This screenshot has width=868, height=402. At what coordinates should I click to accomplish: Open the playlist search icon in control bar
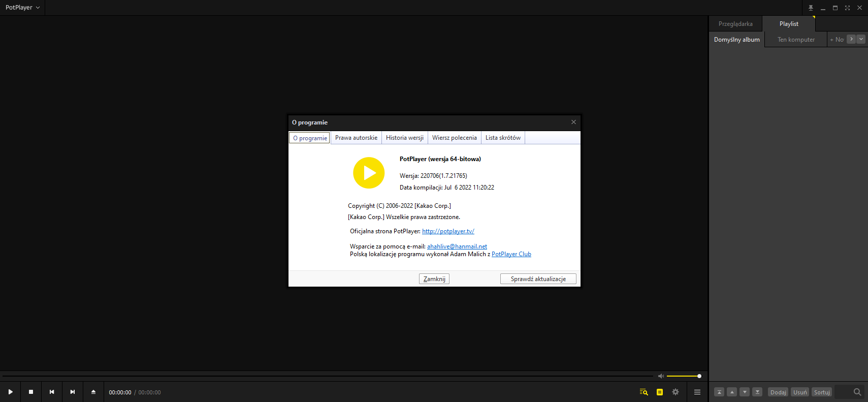(644, 392)
